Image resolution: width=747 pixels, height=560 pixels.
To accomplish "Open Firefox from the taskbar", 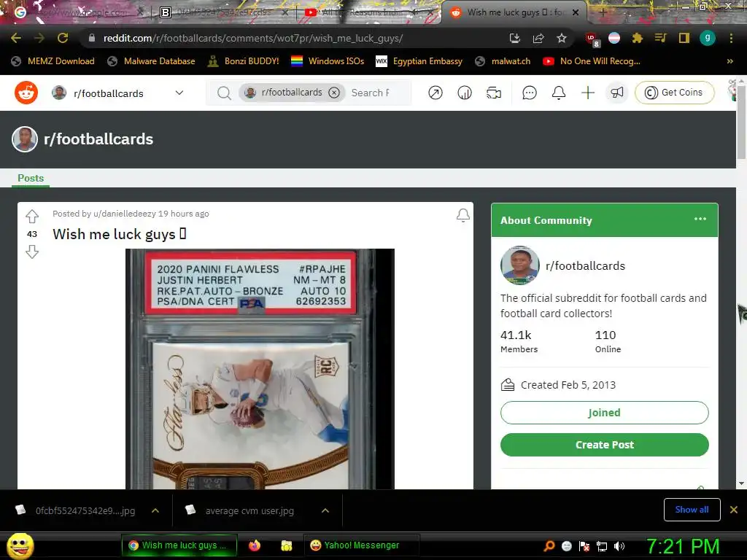I will tap(255, 545).
